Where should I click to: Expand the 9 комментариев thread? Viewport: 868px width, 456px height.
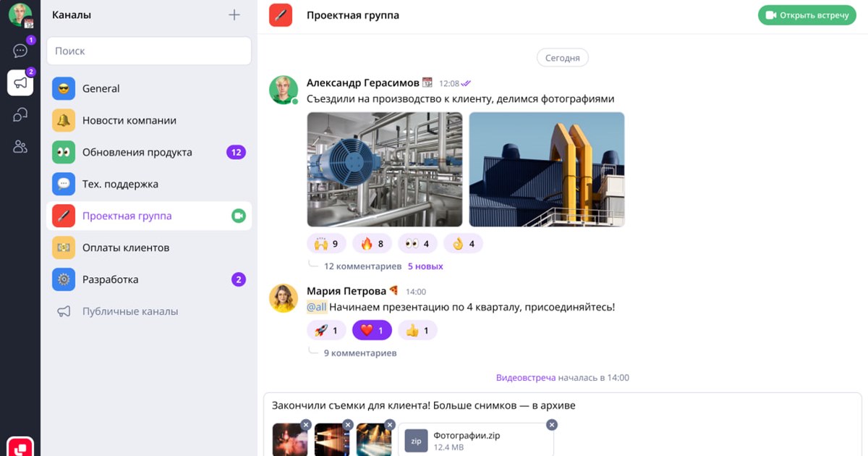[x=359, y=353]
